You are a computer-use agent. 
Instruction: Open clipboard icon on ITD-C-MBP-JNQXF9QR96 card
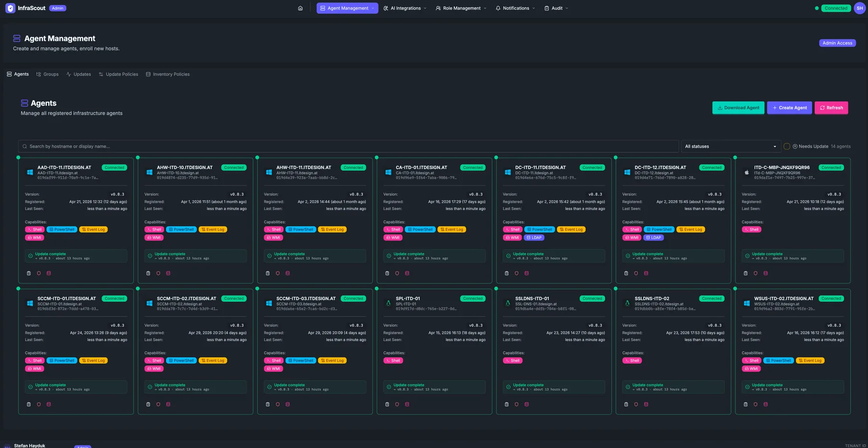[x=746, y=273]
